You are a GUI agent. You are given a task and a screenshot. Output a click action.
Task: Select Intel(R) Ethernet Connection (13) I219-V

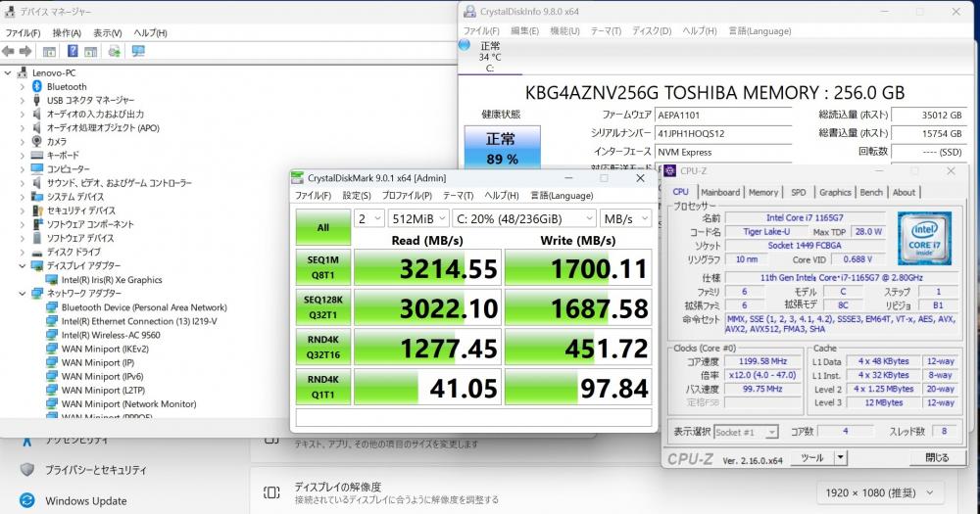pyautogui.click(x=139, y=321)
